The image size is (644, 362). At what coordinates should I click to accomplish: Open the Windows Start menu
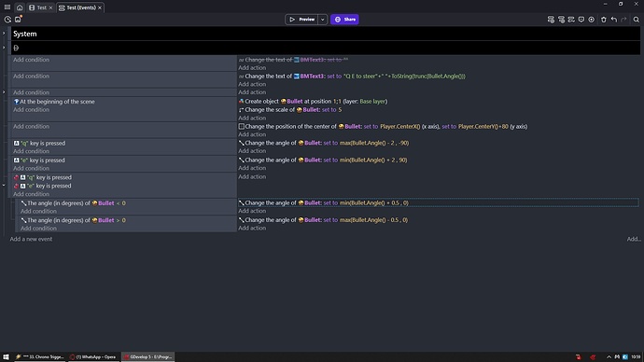(6, 357)
